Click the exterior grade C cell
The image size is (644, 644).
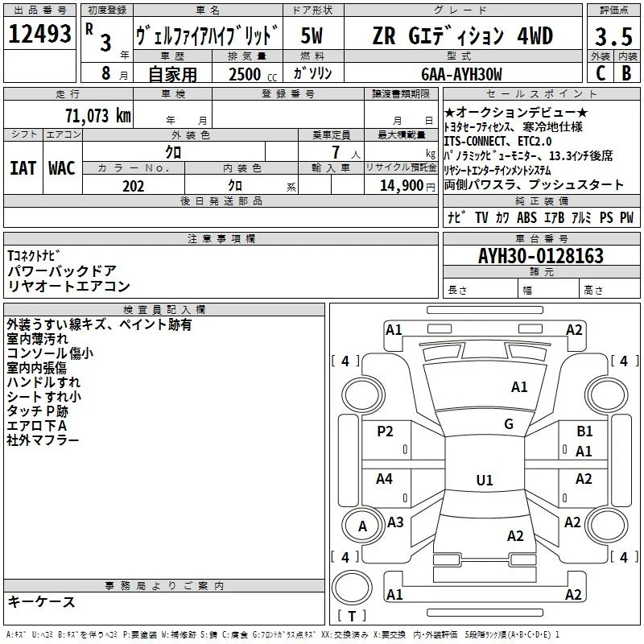coord(601,72)
